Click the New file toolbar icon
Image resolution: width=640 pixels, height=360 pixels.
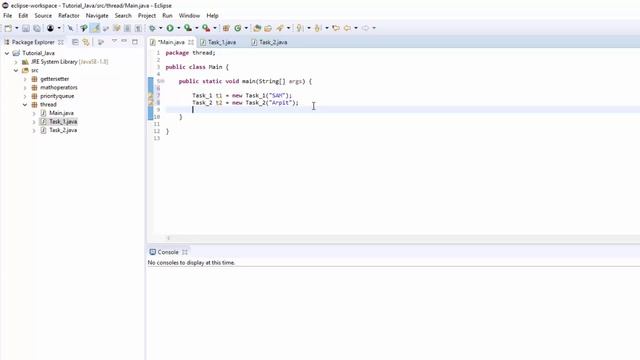[x=8, y=28]
